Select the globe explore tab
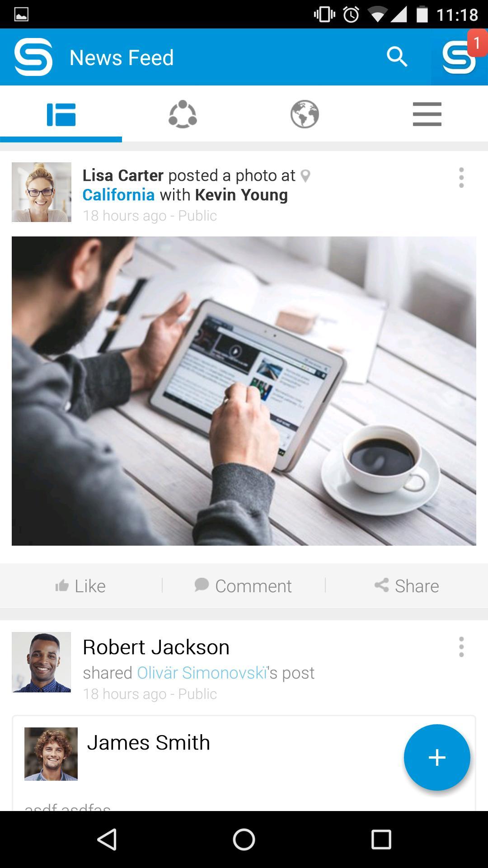Viewport: 488px width, 868px height. [x=305, y=114]
